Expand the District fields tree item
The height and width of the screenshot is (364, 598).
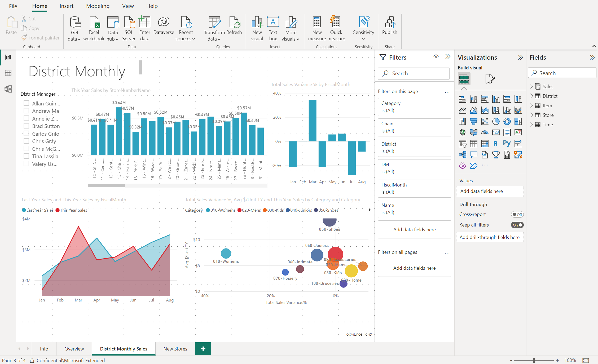pos(533,96)
